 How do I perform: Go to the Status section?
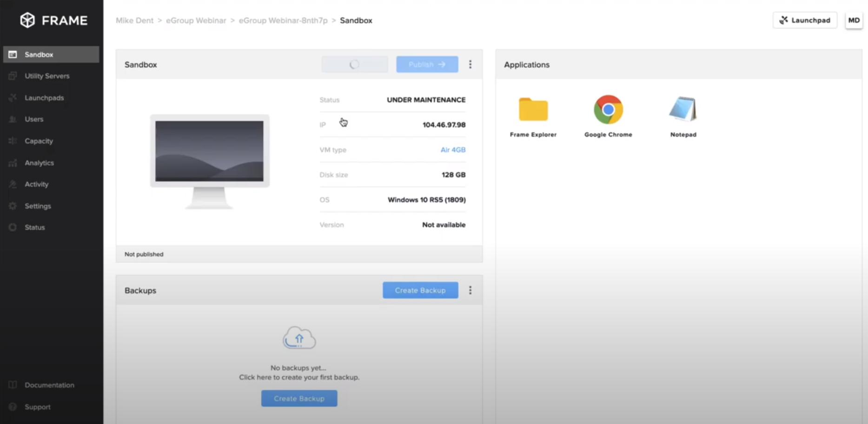pyautogui.click(x=34, y=227)
